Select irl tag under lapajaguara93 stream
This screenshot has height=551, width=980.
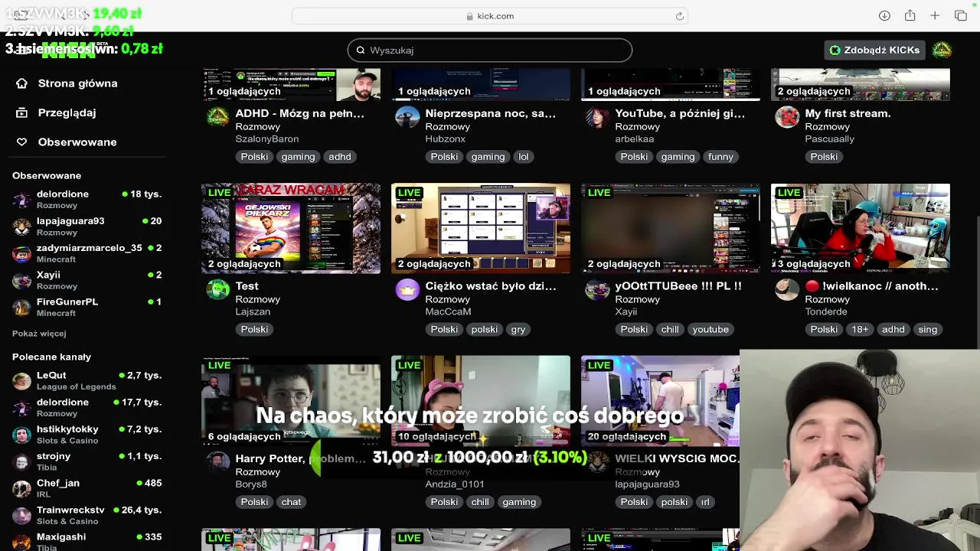click(x=705, y=502)
